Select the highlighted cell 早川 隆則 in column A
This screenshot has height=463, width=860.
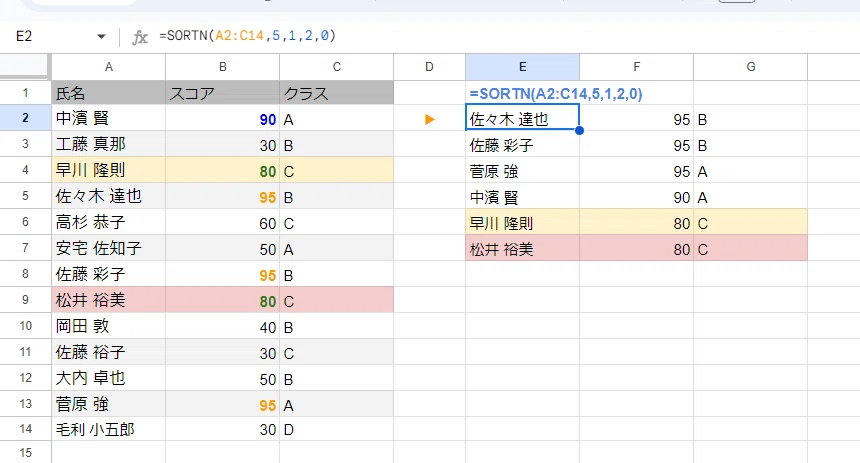[109, 170]
